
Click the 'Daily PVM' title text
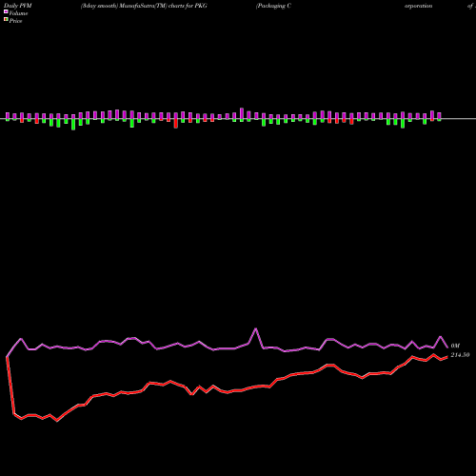pos(18,6)
